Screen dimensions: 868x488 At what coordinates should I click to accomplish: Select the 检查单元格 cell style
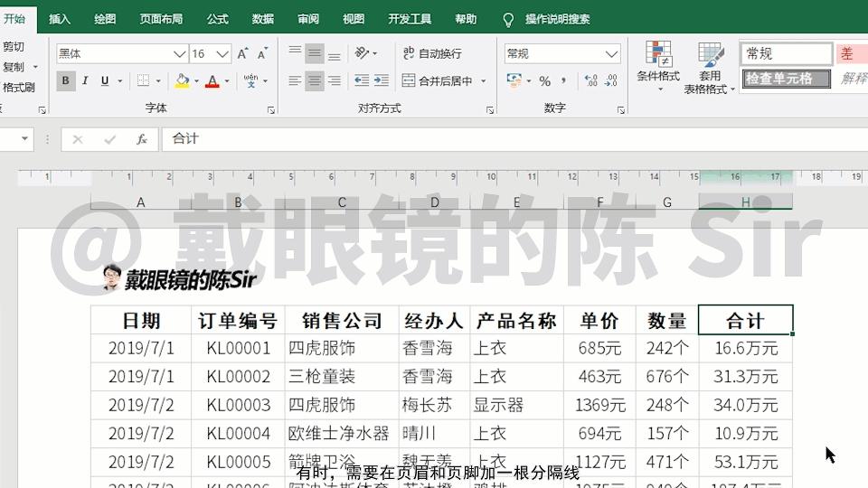pyautogui.click(x=786, y=79)
